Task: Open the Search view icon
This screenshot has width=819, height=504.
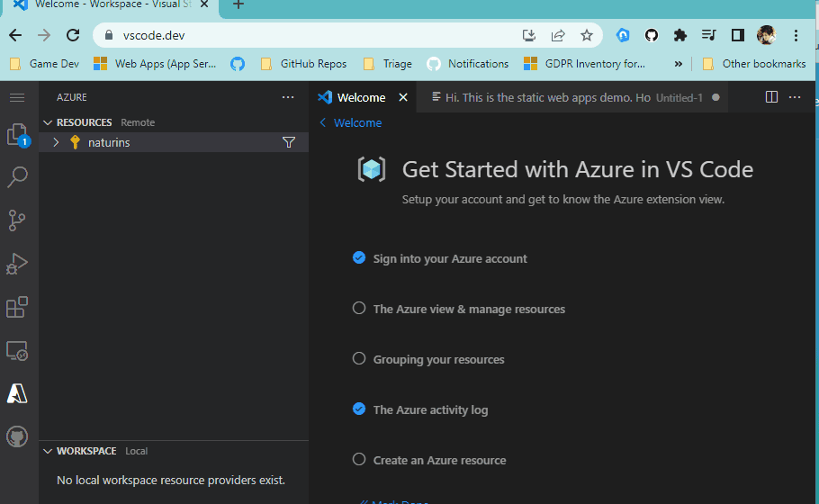Action: (17, 177)
